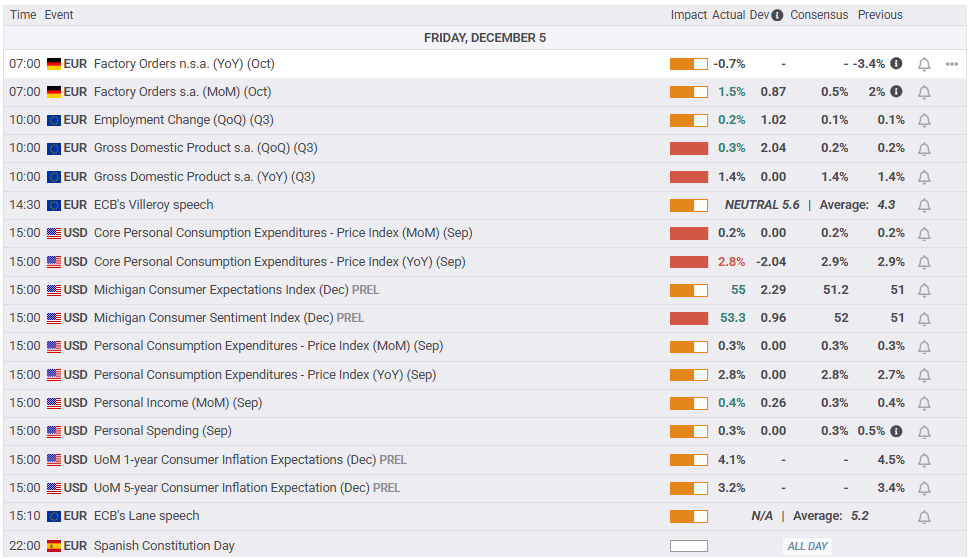970x559 pixels.
Task: Open UoM 5-year Consumer Inflation Expectation event
Action: click(230, 488)
